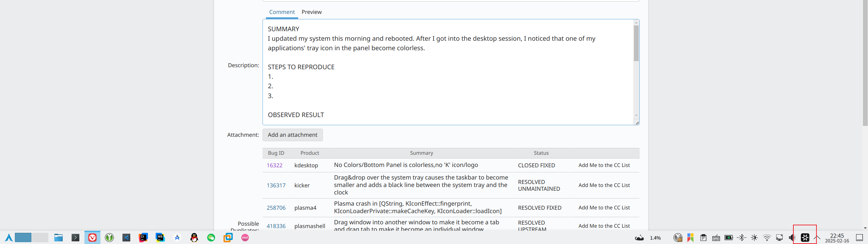The width and height of the screenshot is (868, 244).
Task: Open KeePassXC from the taskbar
Action: [x=109, y=238]
